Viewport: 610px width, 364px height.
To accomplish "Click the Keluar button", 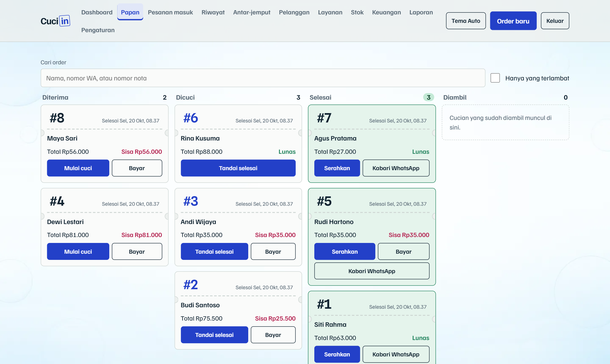I will pos(555,21).
